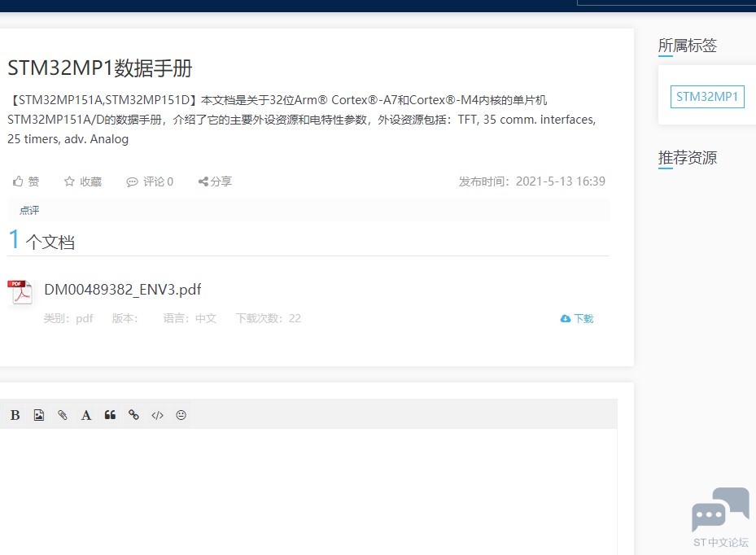Click 发布时间 2021-5-13 16:39 text
The image size is (756, 555).
point(531,181)
